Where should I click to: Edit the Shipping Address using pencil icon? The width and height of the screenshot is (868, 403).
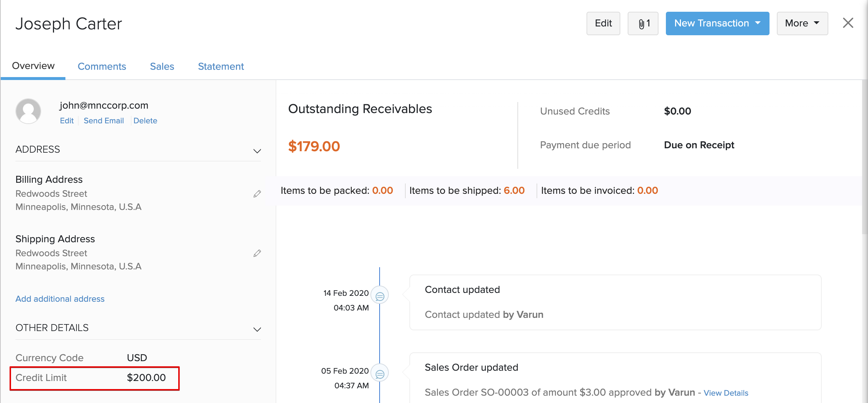[x=257, y=253]
